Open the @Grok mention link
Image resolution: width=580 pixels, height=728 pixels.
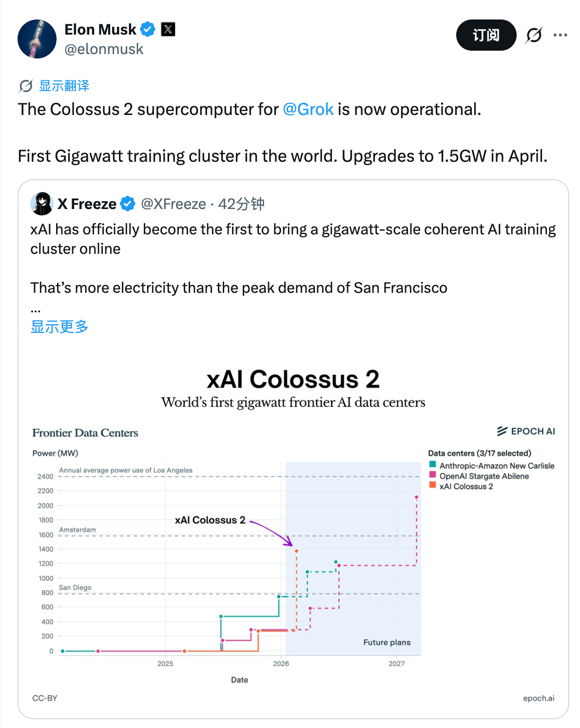click(x=308, y=110)
